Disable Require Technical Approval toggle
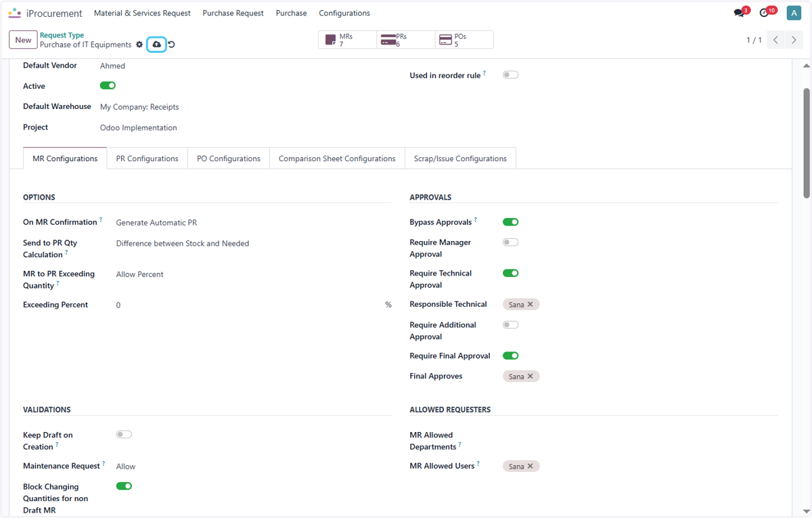 coord(510,274)
